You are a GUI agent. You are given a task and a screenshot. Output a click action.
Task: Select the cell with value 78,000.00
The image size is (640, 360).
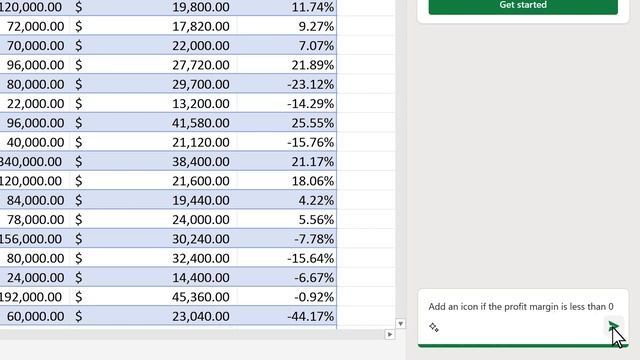click(x=35, y=219)
